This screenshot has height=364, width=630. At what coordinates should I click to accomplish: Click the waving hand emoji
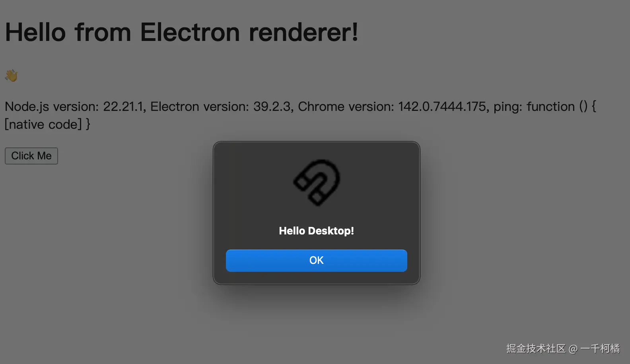(x=11, y=75)
